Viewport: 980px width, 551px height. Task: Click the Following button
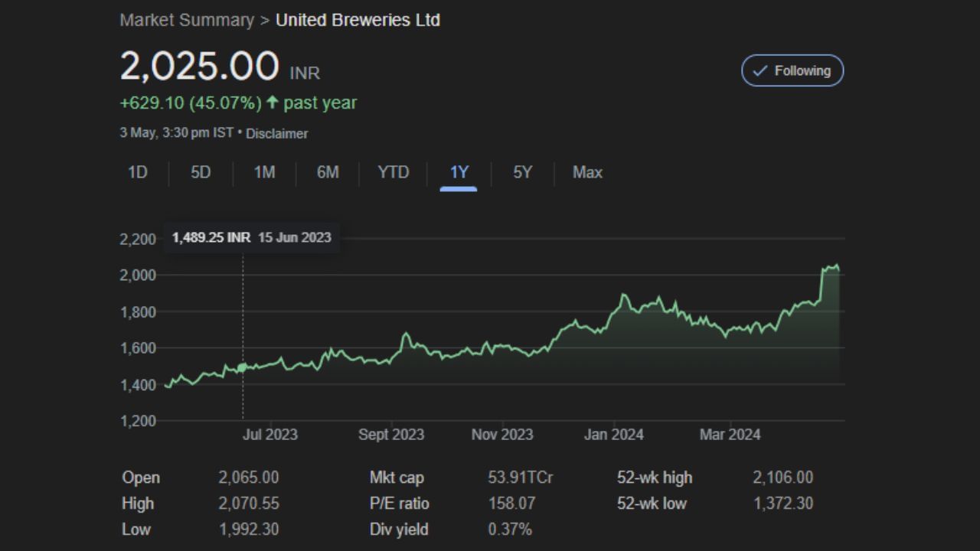coord(792,70)
